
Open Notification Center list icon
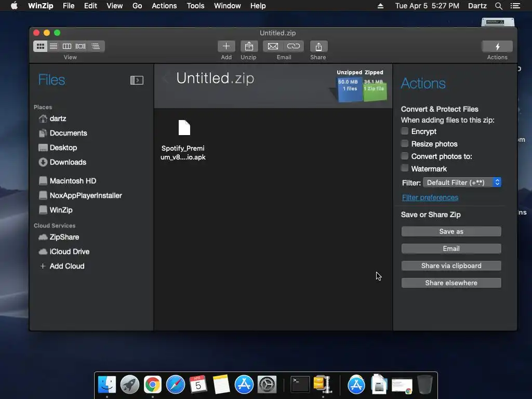515,6
